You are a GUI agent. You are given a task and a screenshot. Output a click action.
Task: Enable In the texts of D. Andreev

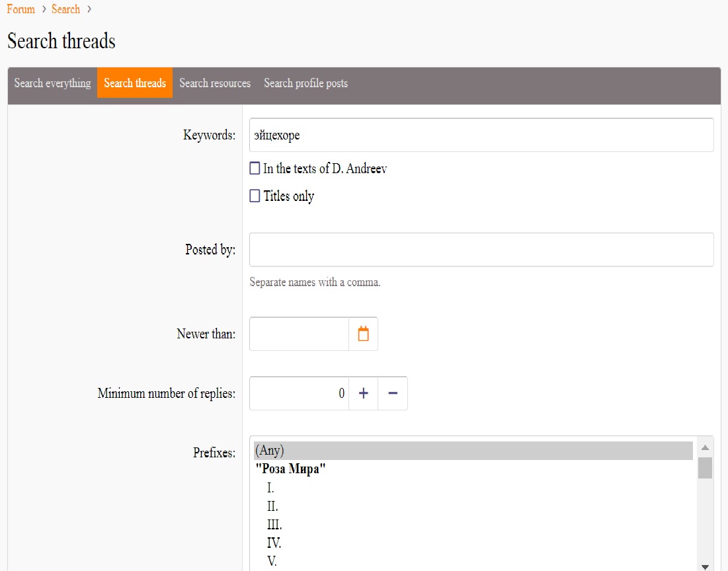(x=255, y=168)
